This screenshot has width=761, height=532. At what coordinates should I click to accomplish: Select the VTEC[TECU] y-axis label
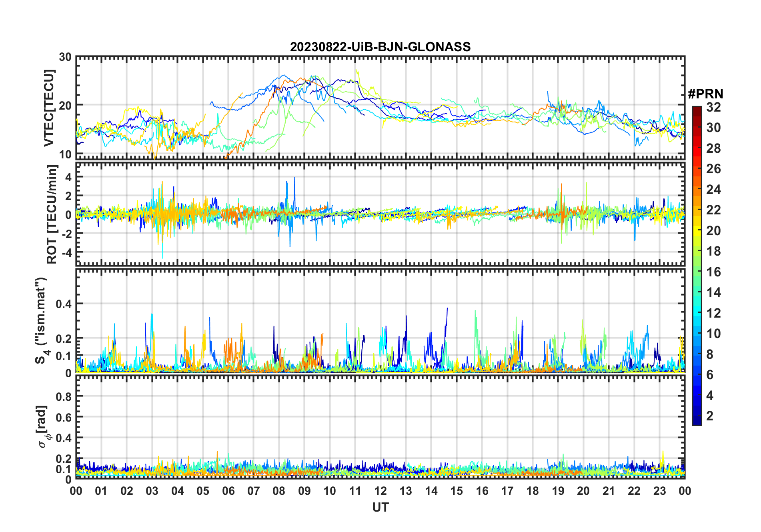pos(49,108)
